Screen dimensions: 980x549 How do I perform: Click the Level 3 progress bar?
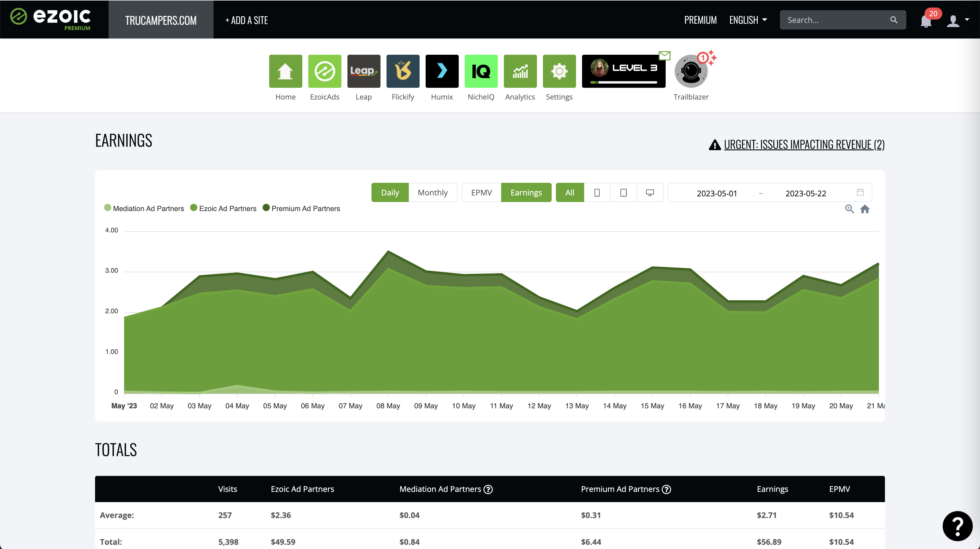624,82
